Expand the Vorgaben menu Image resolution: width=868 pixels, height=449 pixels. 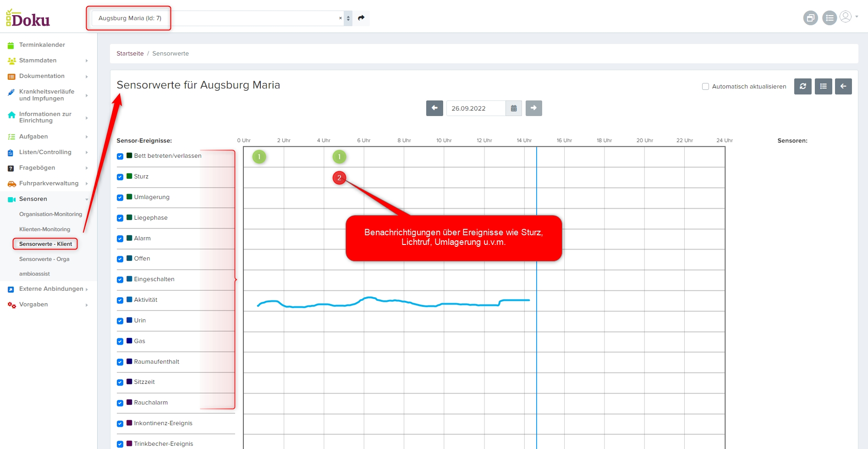(x=87, y=305)
